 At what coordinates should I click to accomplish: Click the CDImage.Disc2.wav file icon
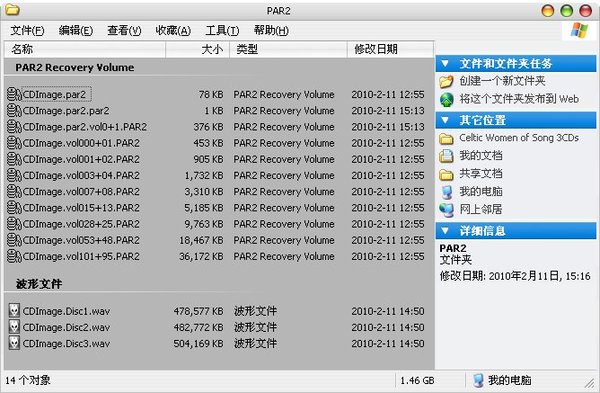[x=14, y=327]
